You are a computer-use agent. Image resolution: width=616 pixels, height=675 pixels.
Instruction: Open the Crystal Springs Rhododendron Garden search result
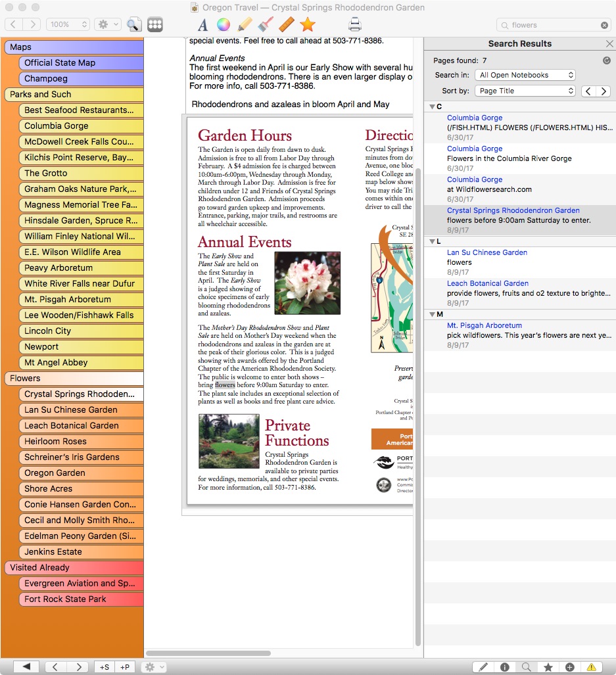coord(520,220)
